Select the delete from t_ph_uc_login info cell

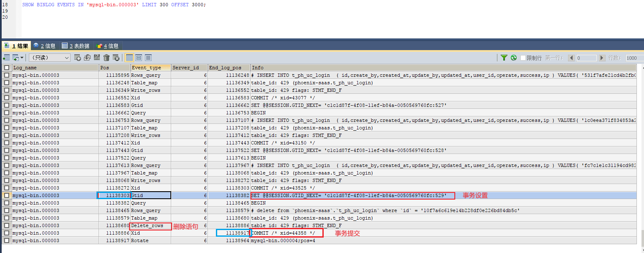[444, 210]
